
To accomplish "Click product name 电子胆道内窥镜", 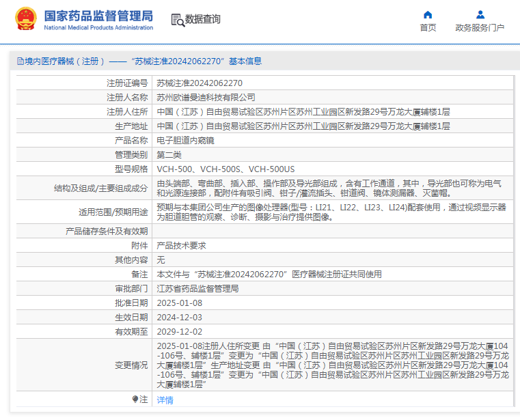I will tap(185, 141).
